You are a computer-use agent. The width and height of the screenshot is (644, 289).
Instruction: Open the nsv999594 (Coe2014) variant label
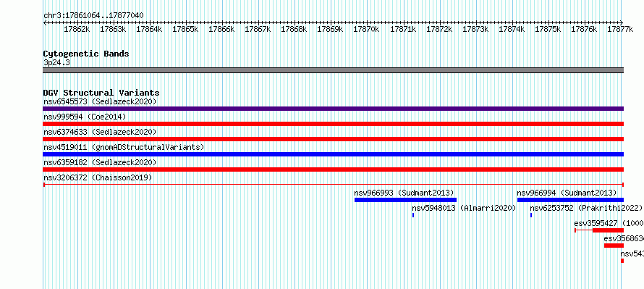(x=85, y=117)
